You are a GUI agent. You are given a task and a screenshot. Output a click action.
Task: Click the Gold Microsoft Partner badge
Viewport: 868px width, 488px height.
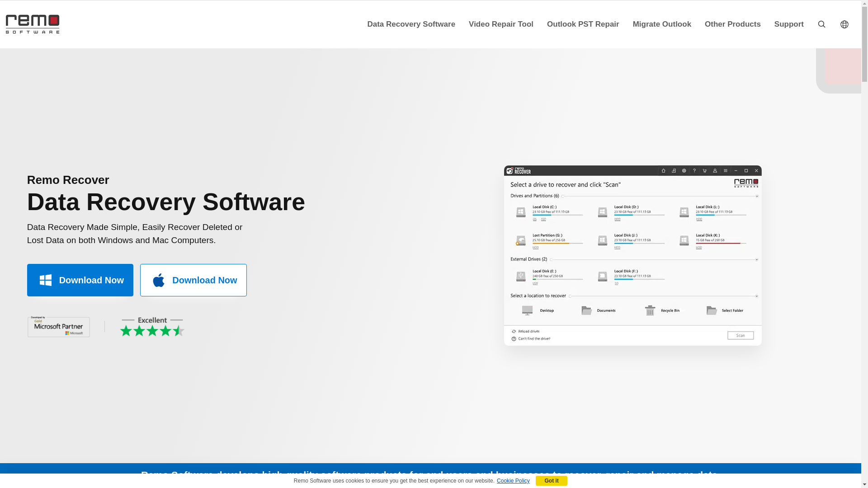coord(59,327)
